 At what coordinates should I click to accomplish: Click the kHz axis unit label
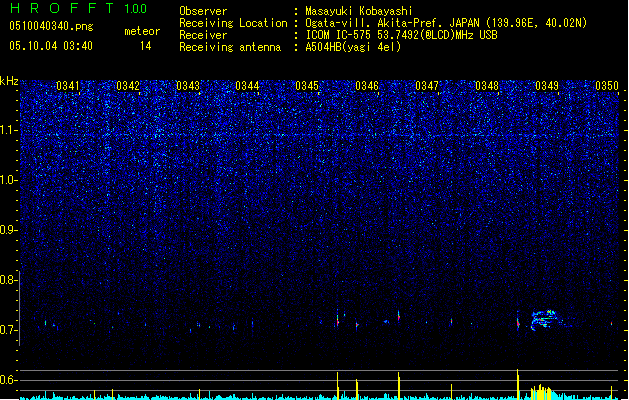coord(9,81)
